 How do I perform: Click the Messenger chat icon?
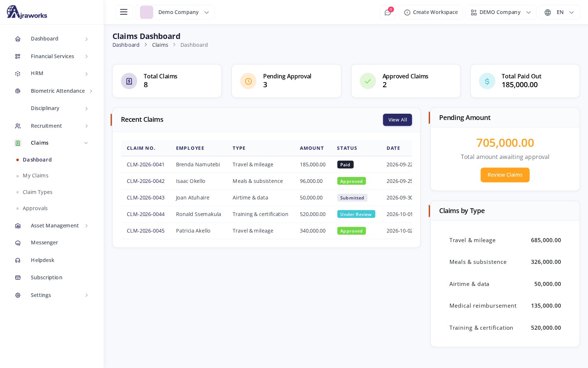tap(18, 243)
